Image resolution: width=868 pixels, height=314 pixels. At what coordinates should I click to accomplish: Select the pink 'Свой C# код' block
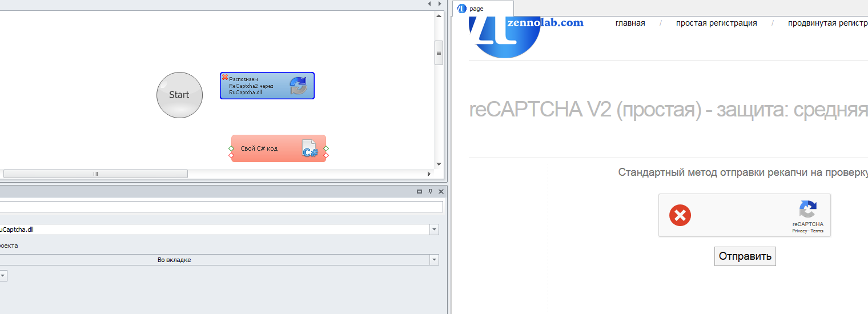tap(279, 148)
